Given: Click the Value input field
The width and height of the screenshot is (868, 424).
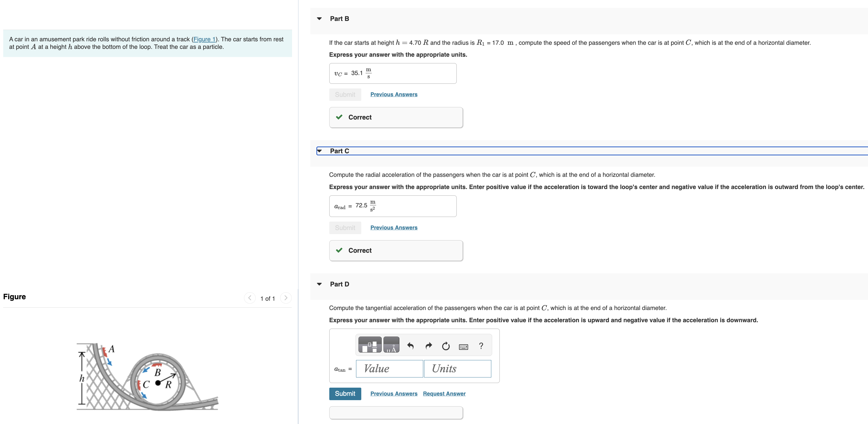Looking at the screenshot, I should coord(389,368).
